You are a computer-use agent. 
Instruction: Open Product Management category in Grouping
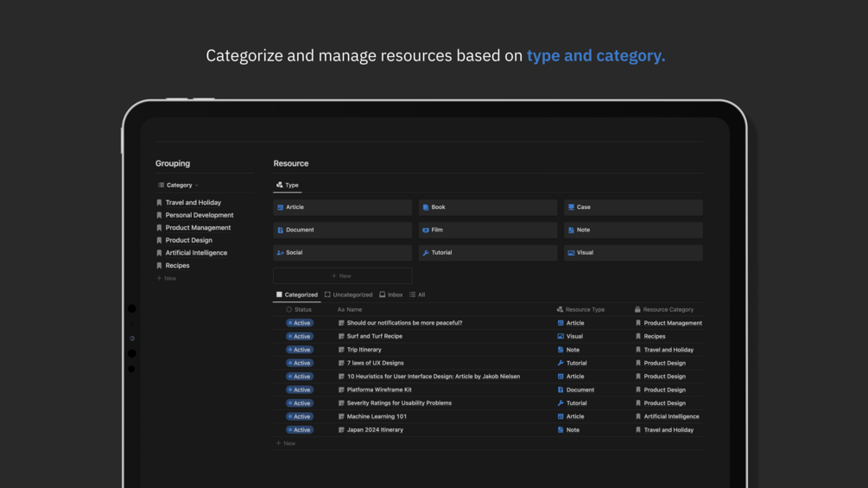click(x=198, y=227)
